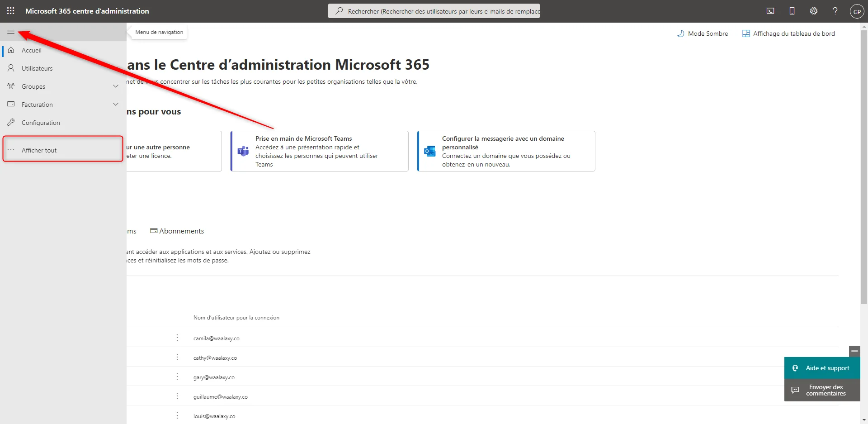Sort by Nom d'utilisateur pour la connexion
Image resolution: width=868 pixels, height=424 pixels.
click(236, 318)
